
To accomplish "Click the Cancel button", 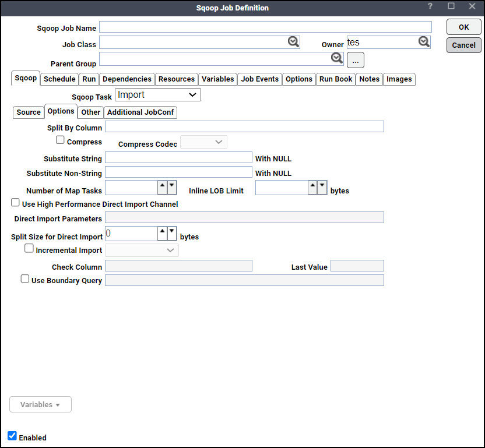I will [463, 45].
